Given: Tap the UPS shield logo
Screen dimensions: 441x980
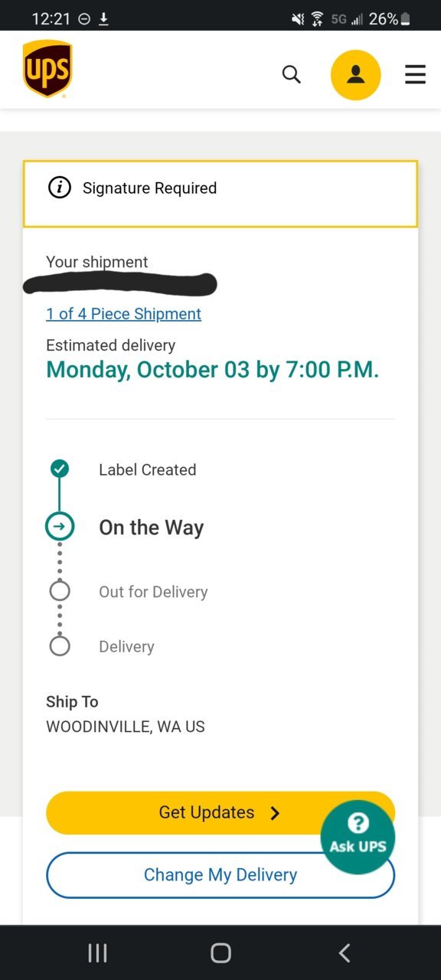Looking at the screenshot, I should pyautogui.click(x=47, y=69).
